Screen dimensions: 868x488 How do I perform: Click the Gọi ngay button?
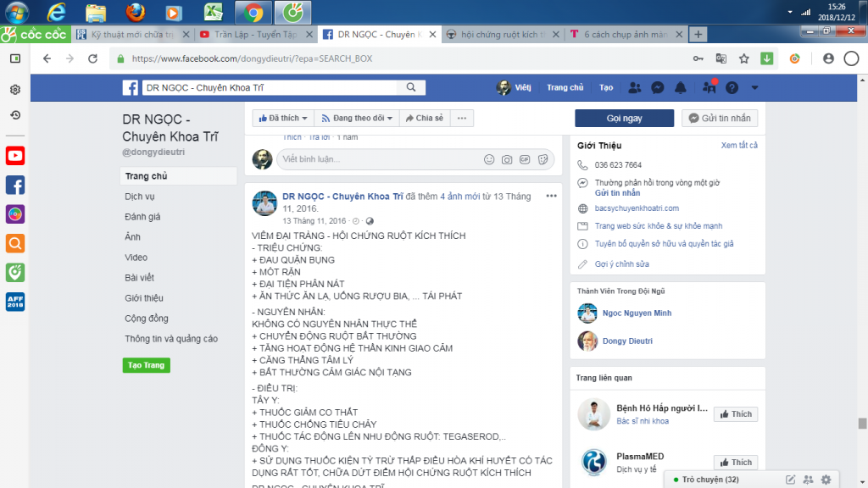tap(625, 118)
